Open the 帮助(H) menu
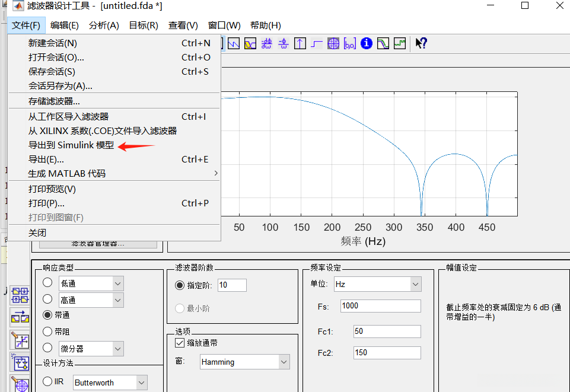The image size is (570, 392). click(265, 26)
